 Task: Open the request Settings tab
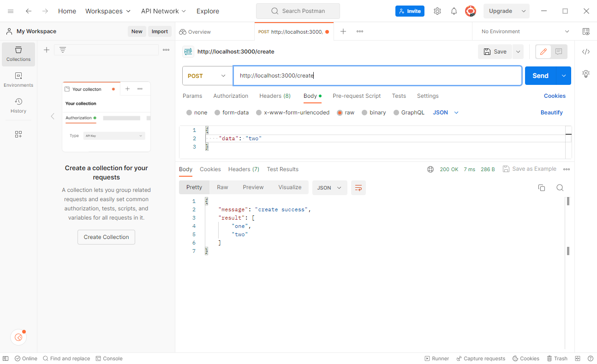pos(428,96)
